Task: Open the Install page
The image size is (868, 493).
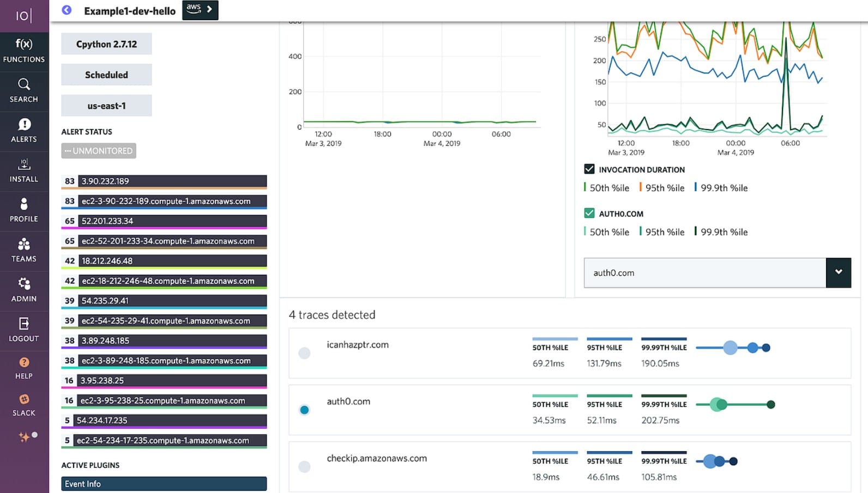Action: click(x=24, y=171)
